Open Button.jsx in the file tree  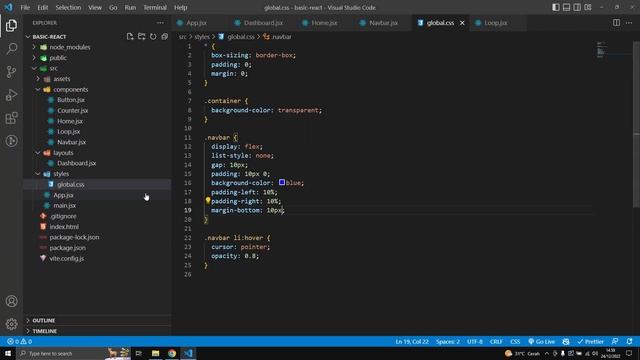[71, 100]
